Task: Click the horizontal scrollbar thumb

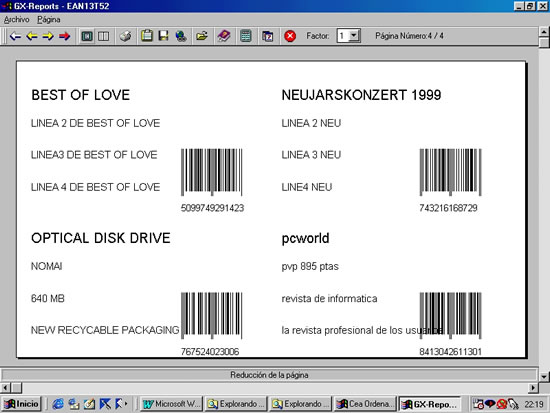Action: tap(16, 388)
